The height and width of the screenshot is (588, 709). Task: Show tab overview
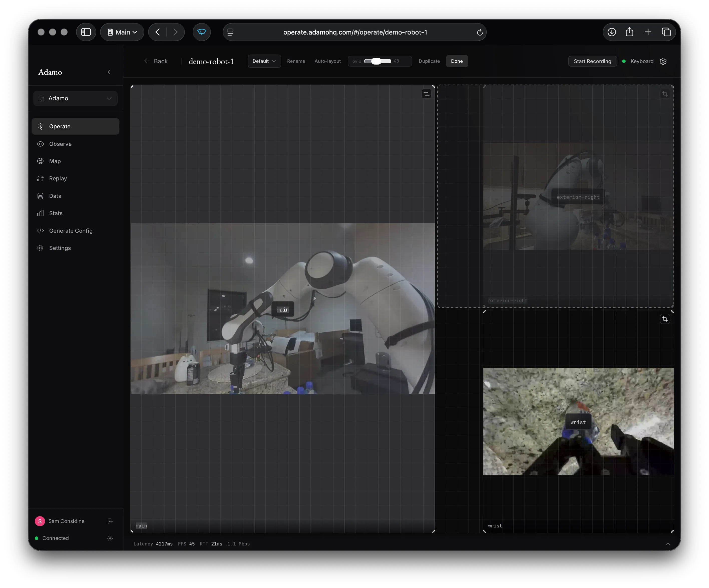pos(666,32)
